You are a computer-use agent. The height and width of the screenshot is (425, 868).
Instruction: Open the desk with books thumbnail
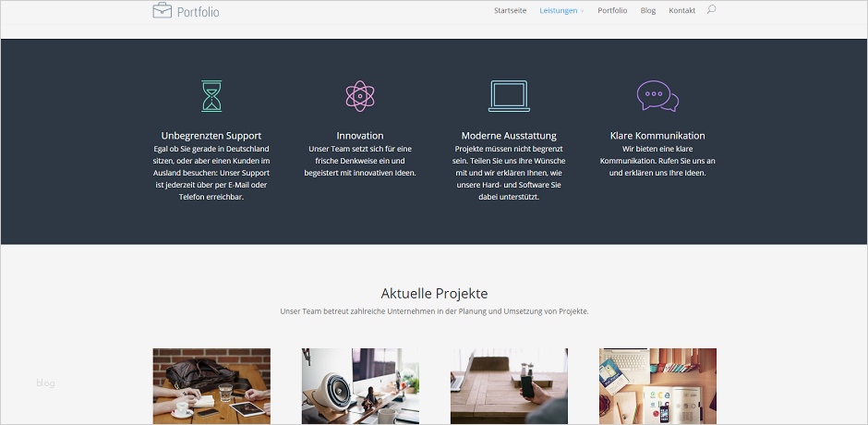657,386
